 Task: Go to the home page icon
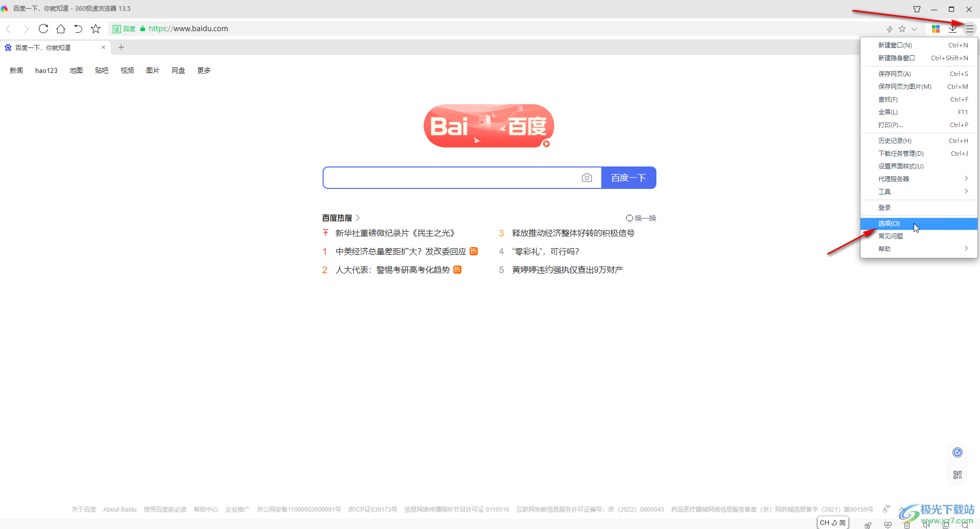pyautogui.click(x=61, y=29)
